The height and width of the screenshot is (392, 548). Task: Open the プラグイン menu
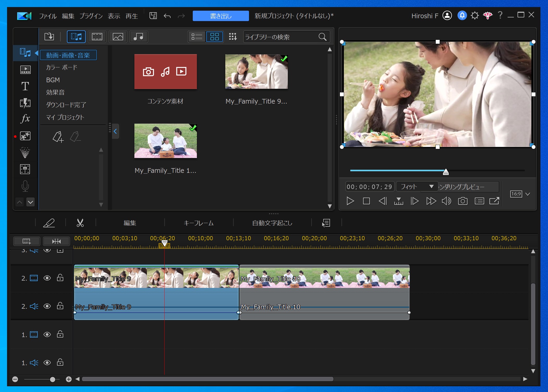(91, 16)
